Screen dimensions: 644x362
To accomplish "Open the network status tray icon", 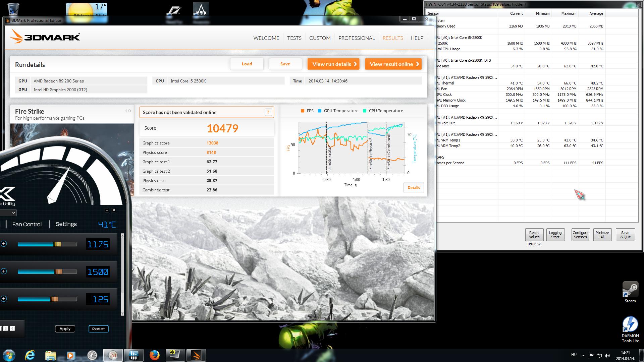I will [x=599, y=355].
